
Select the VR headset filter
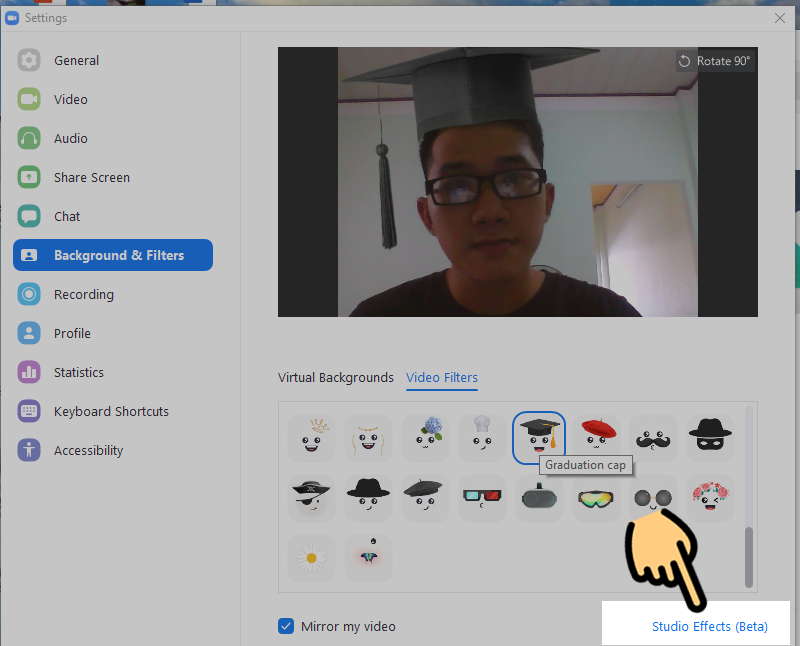click(539, 497)
